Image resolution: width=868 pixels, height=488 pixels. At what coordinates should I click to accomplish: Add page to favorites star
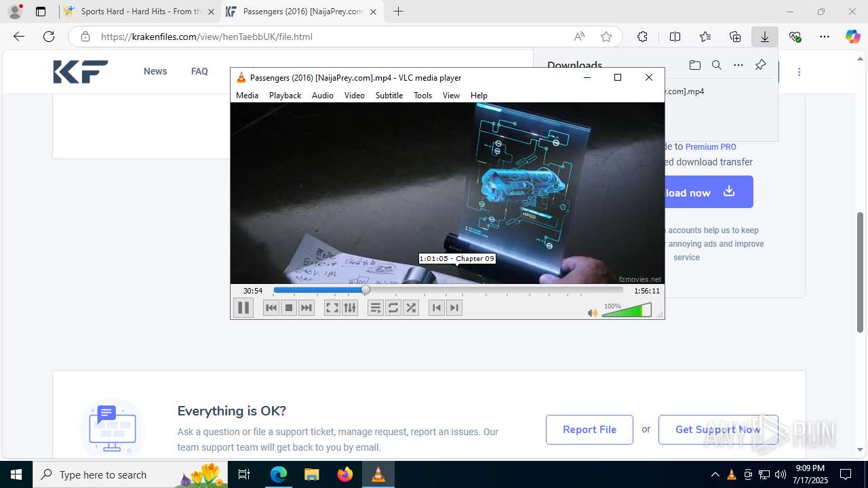[606, 37]
